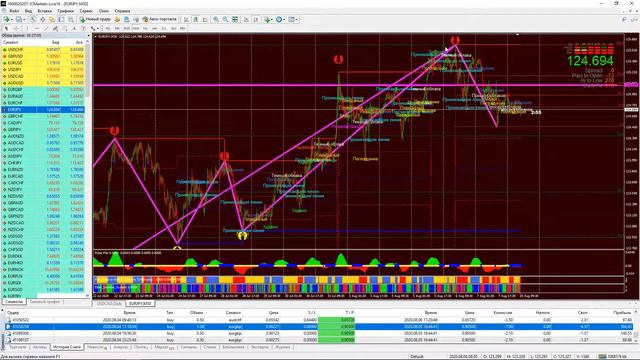Open the templates dropdown
The width and height of the screenshot is (640, 360).
click(x=293, y=19)
